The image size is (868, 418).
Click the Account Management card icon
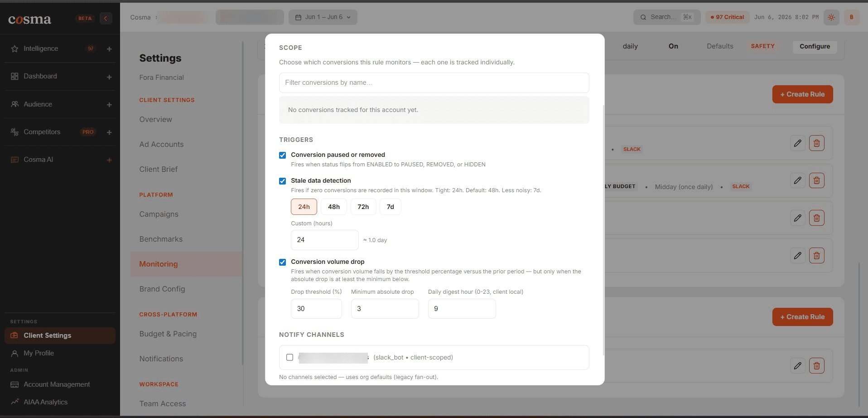point(14,384)
